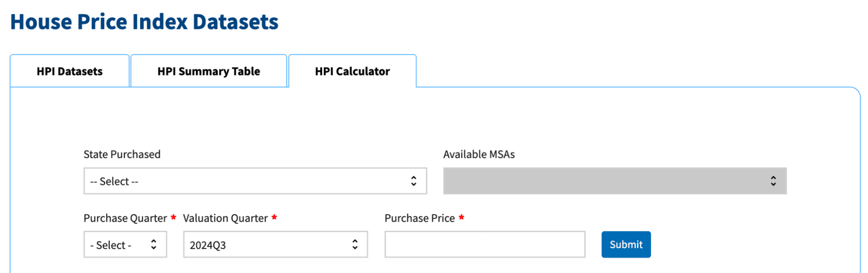Click the Valuation Quarter field label
868x273 pixels.
tap(225, 218)
